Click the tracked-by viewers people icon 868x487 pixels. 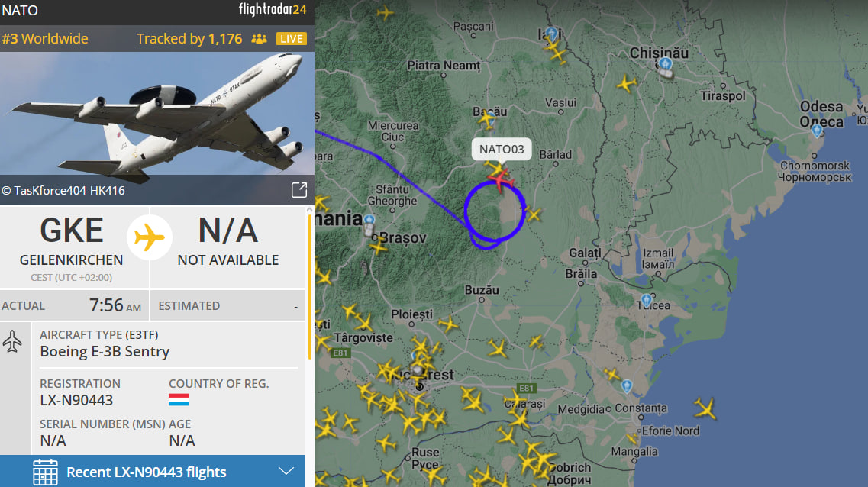pos(259,39)
